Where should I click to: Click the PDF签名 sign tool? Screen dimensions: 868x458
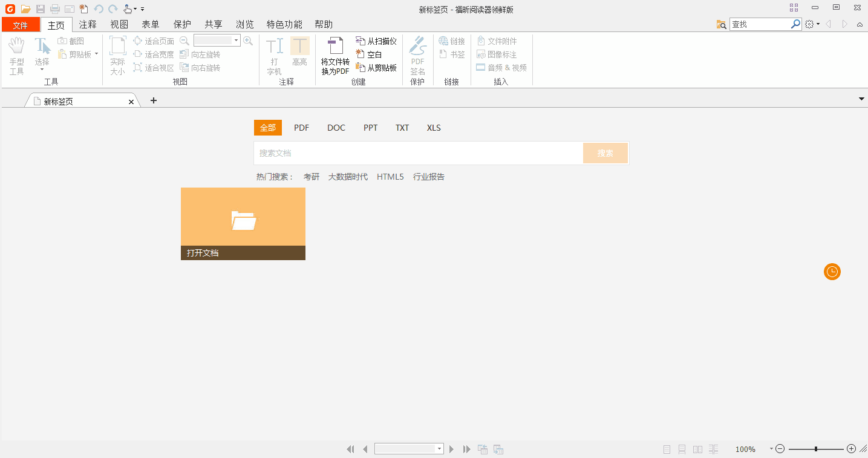[418, 56]
